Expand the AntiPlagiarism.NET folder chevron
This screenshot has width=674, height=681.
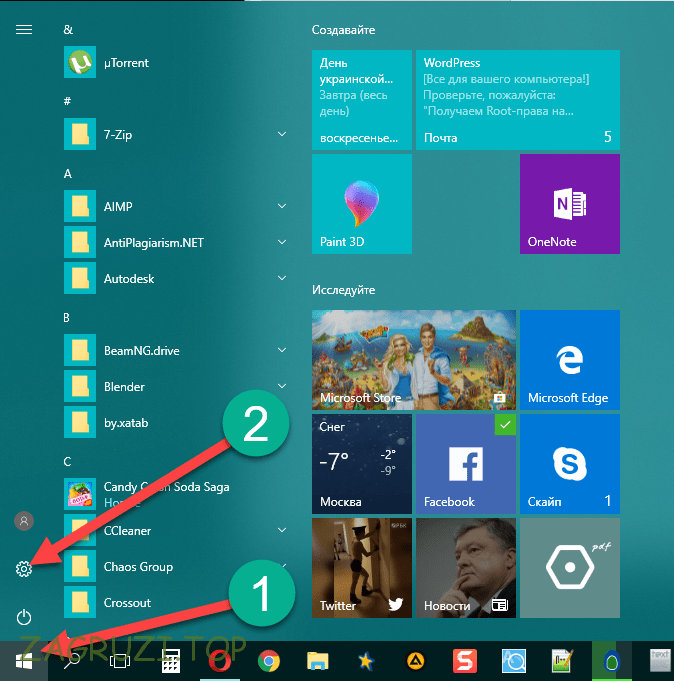tap(282, 242)
